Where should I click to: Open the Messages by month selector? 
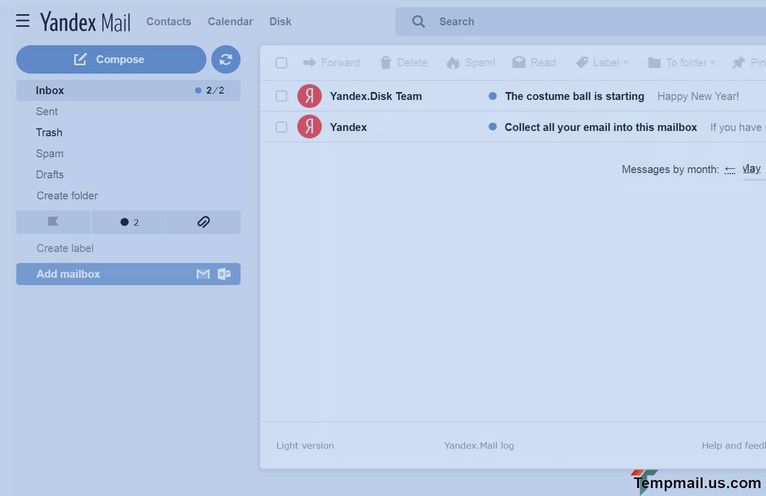tap(750, 169)
